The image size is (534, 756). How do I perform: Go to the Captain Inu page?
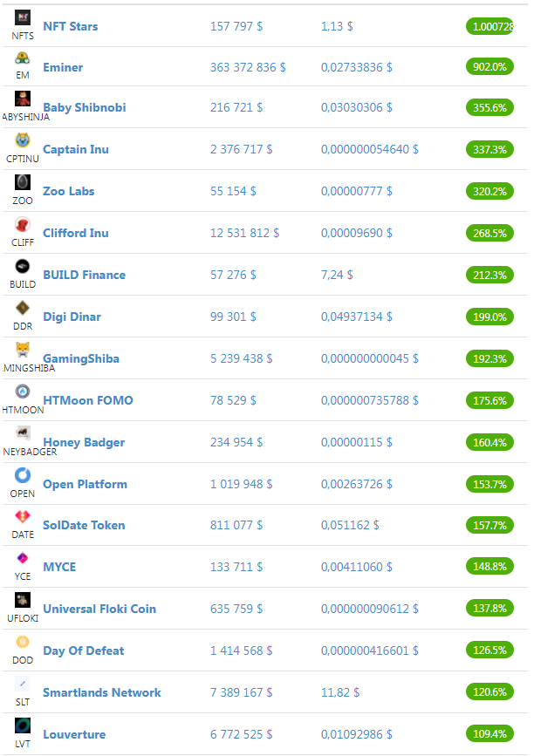pos(76,149)
